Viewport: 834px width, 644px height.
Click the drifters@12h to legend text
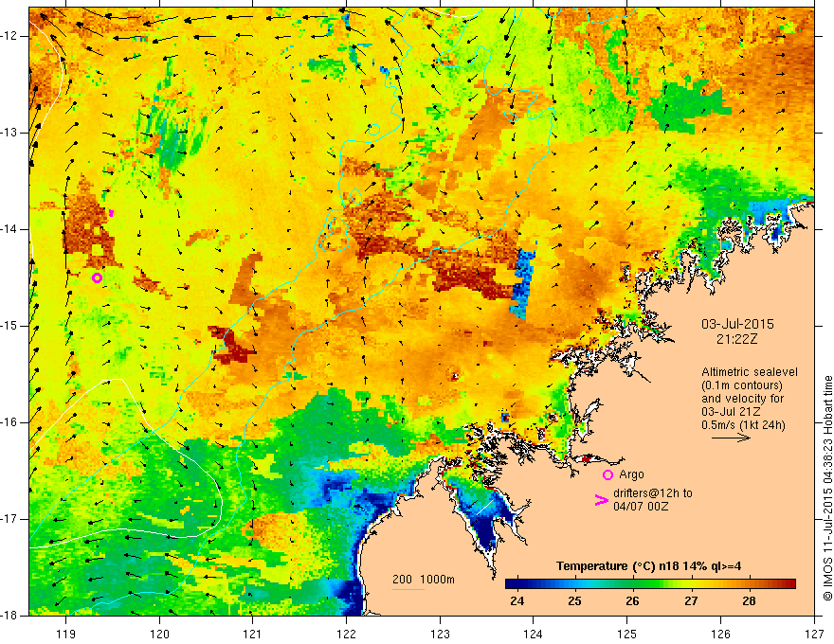click(653, 493)
